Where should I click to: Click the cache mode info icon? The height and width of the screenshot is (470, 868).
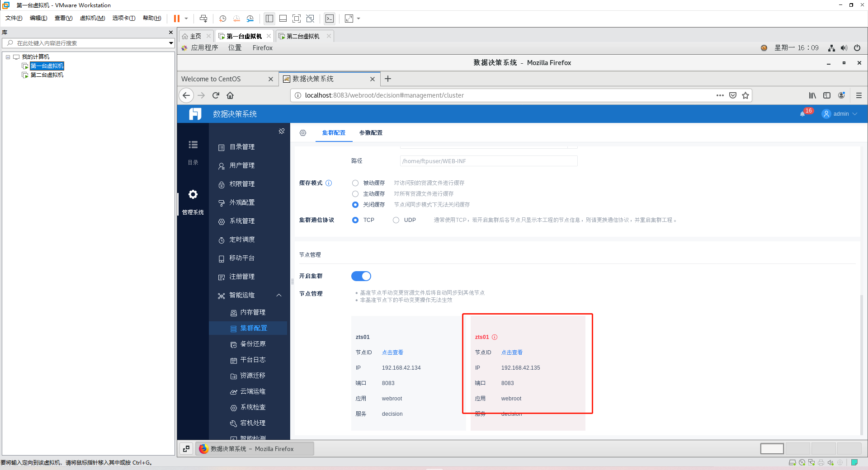(x=329, y=183)
